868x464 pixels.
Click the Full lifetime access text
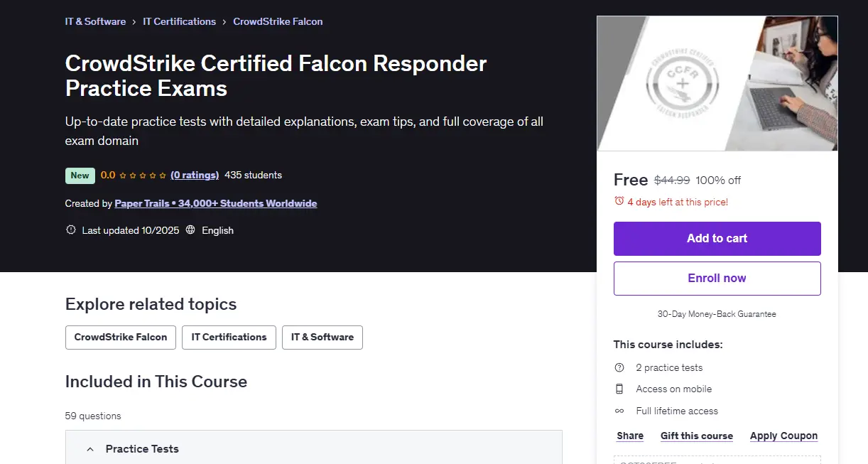tap(677, 411)
